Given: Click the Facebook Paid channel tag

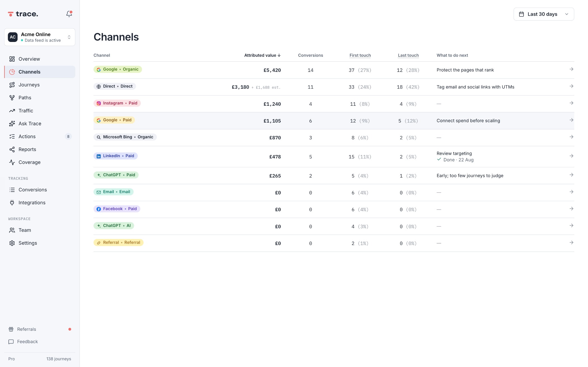Looking at the screenshot, I should click(117, 209).
